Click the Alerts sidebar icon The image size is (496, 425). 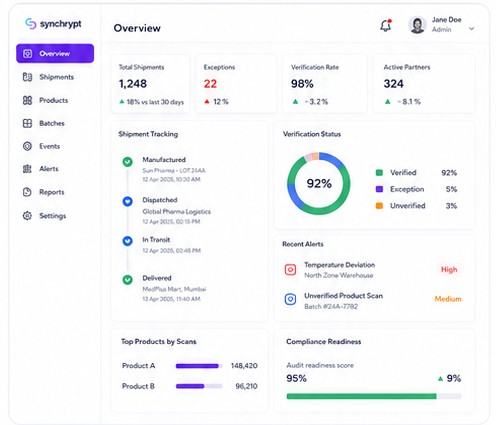(27, 169)
